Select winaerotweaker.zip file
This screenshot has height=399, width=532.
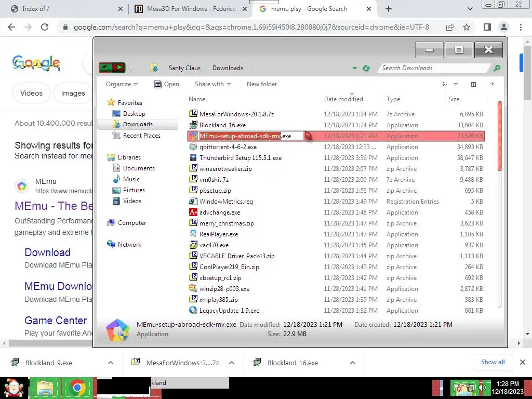pyautogui.click(x=225, y=169)
